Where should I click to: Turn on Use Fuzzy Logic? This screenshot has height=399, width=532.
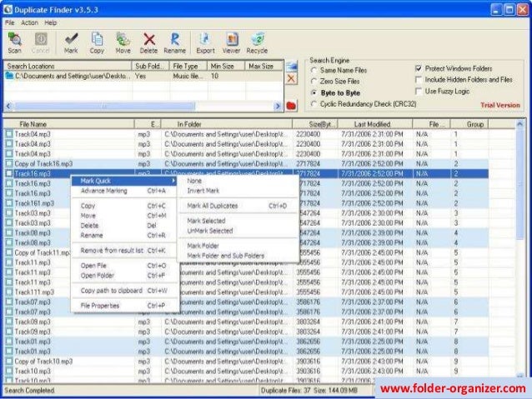pyautogui.click(x=419, y=91)
